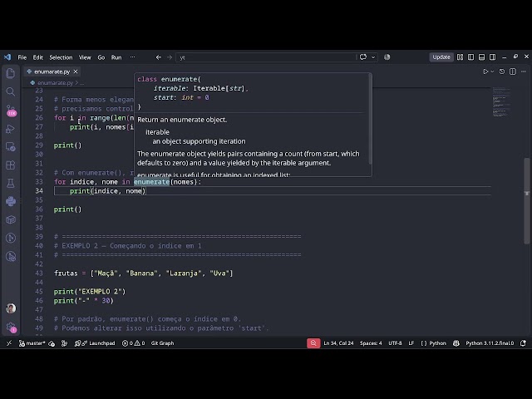Open the Selection menu
The image size is (532, 399).
61,57
